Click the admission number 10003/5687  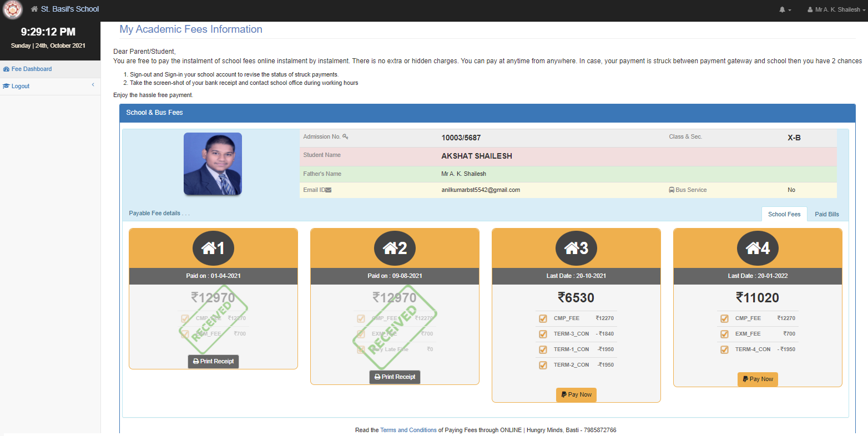coord(461,138)
